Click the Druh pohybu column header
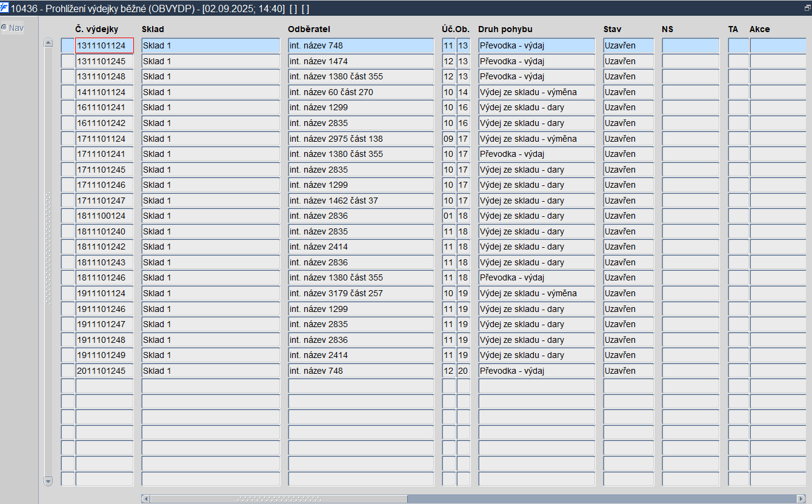This screenshot has width=812, height=504. 505,29
